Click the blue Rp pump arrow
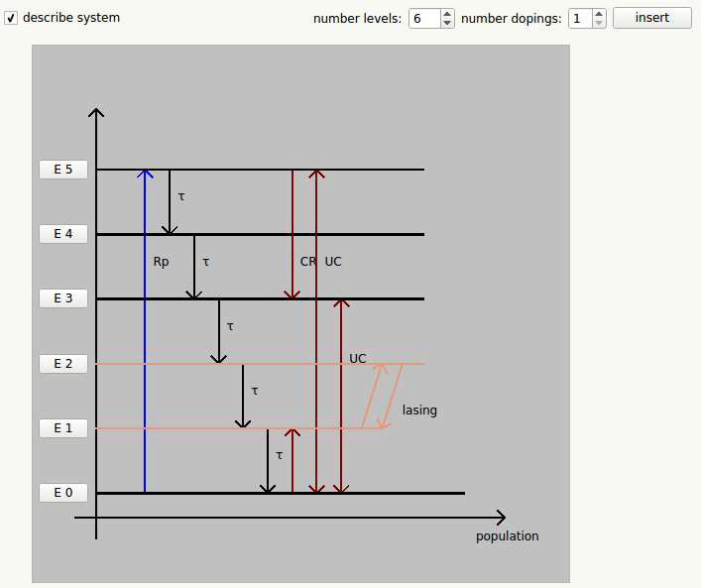Image resolution: width=701 pixels, height=588 pixels. coord(145,331)
